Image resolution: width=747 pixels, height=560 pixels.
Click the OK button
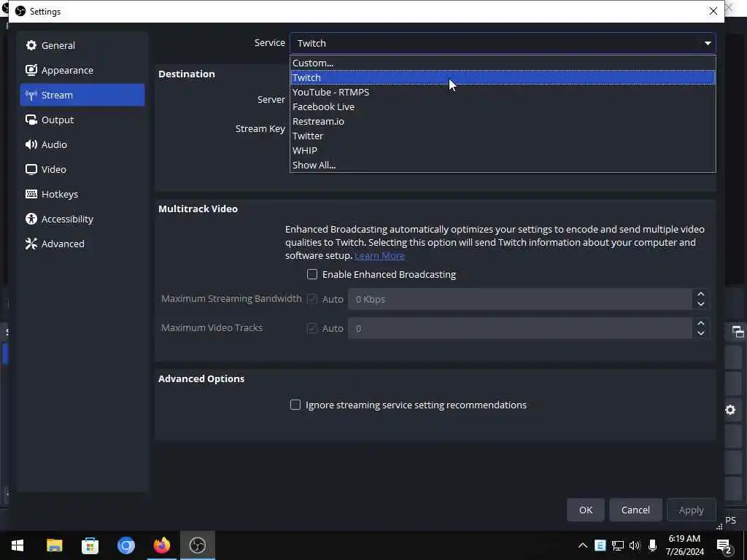586,510
